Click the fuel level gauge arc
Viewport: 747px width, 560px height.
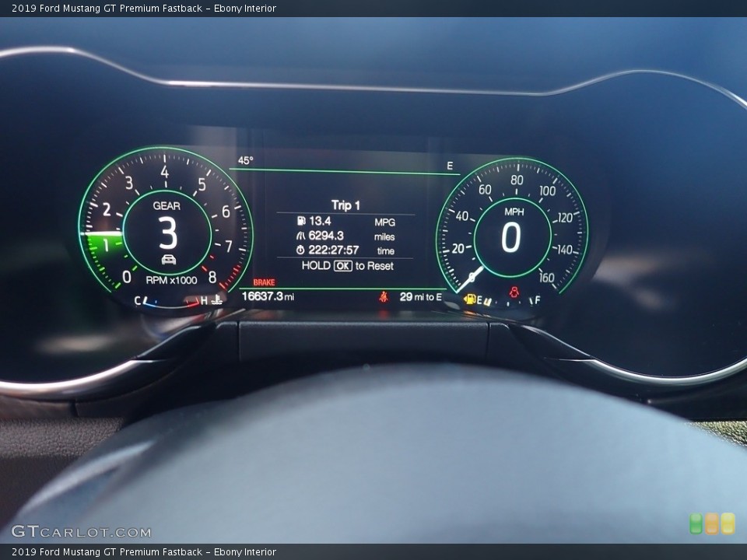510,302
